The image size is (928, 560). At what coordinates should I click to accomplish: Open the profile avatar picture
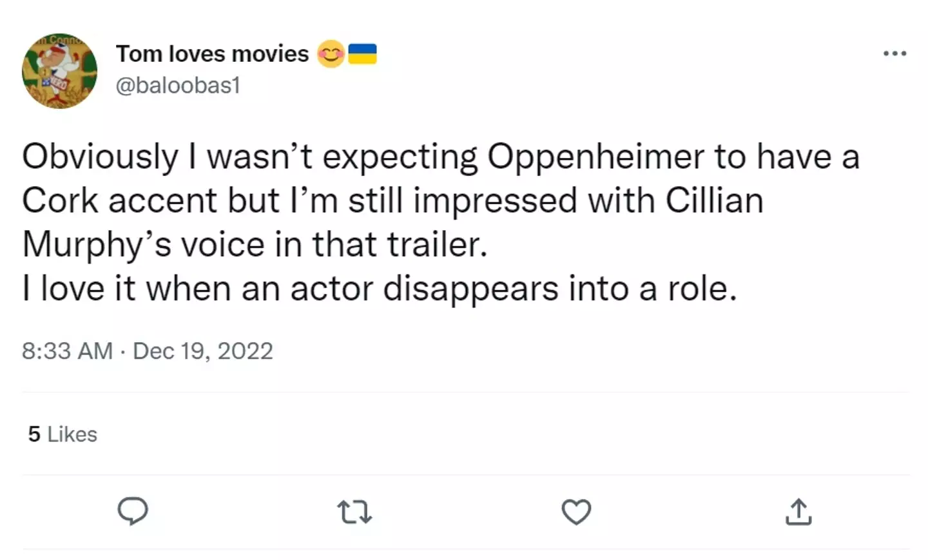point(59,71)
